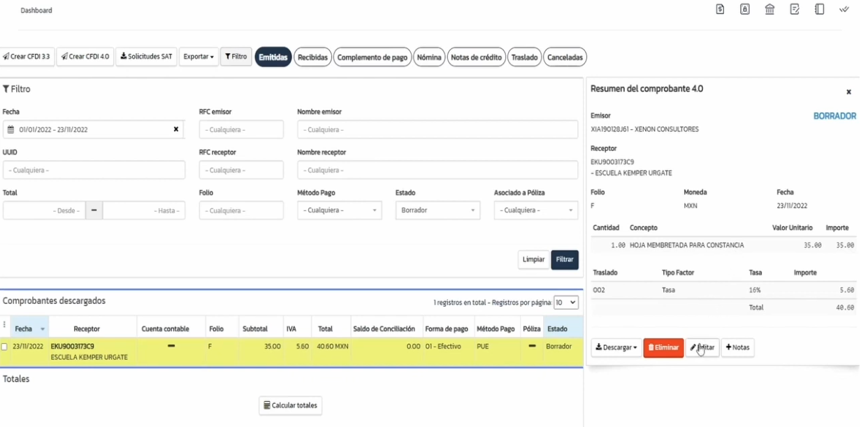Screen dimensions: 868x427
Task: Expand the Exportar dropdown
Action: (198, 57)
